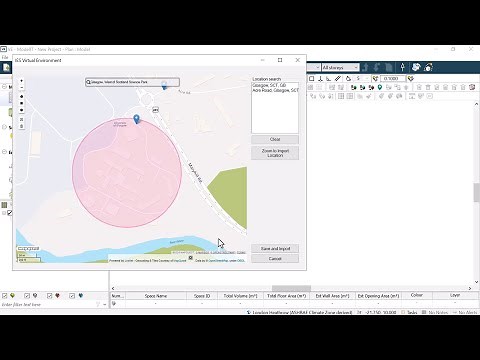480x360 pixels.
Task: Click the pink circular import area on map
Action: tap(127, 173)
